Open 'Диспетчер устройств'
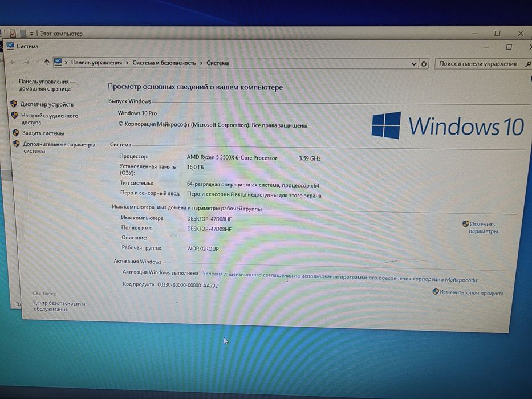 click(x=47, y=104)
